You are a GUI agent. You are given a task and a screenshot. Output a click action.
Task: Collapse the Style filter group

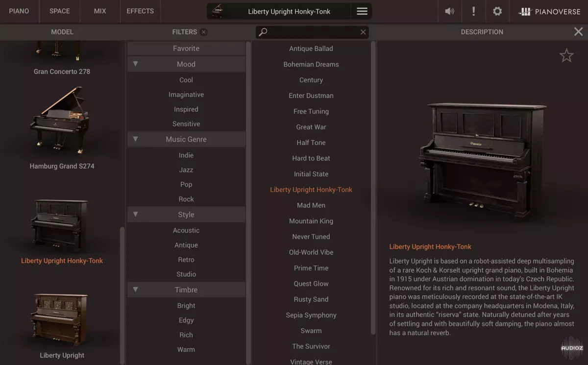point(135,215)
